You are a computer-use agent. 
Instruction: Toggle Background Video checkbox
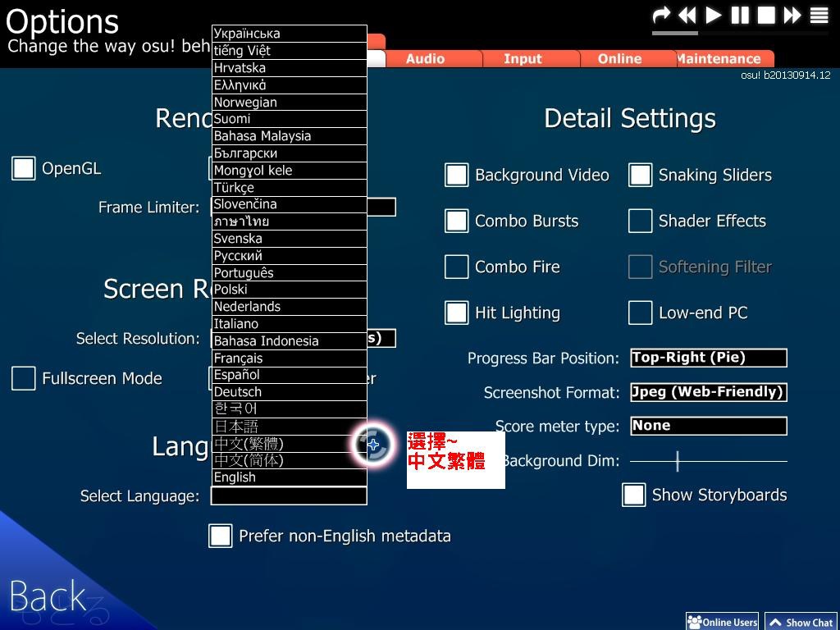coord(456,176)
